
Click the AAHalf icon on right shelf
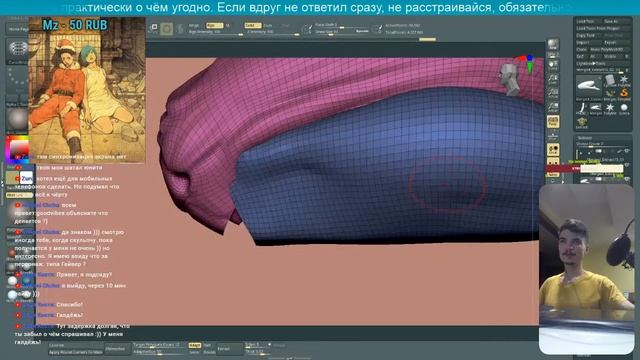point(553,107)
